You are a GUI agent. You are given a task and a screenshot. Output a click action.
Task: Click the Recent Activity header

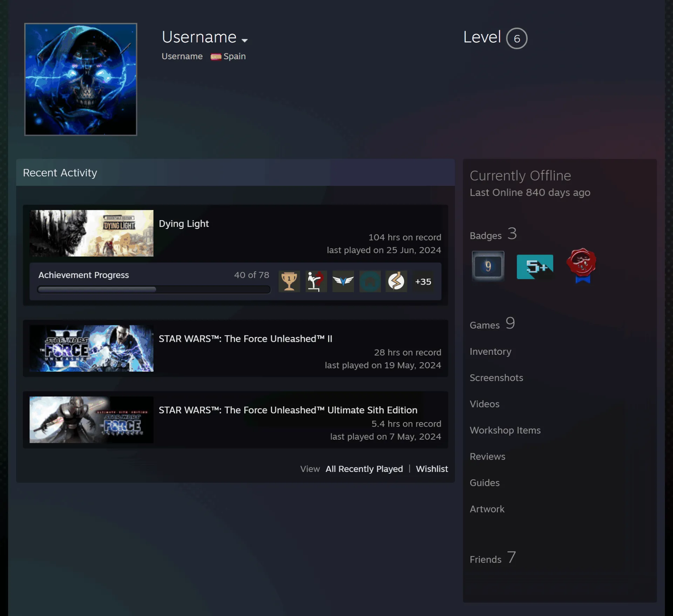pyautogui.click(x=235, y=172)
